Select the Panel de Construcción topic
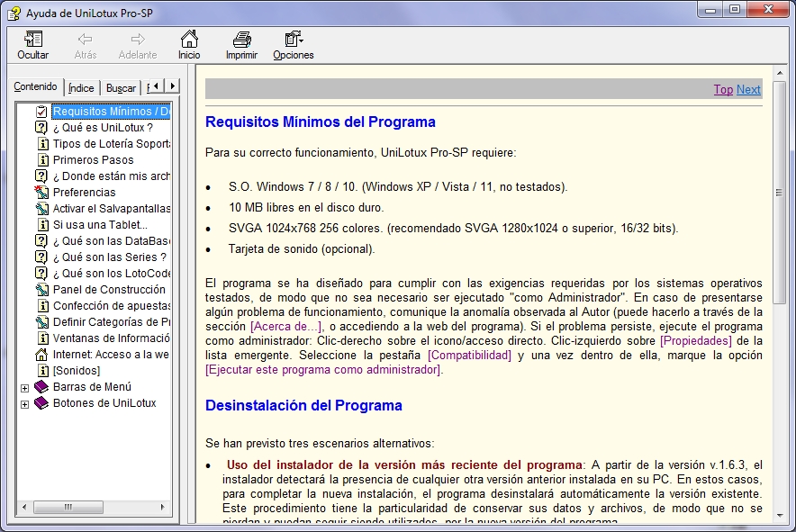This screenshot has width=796, height=532. tap(109, 290)
